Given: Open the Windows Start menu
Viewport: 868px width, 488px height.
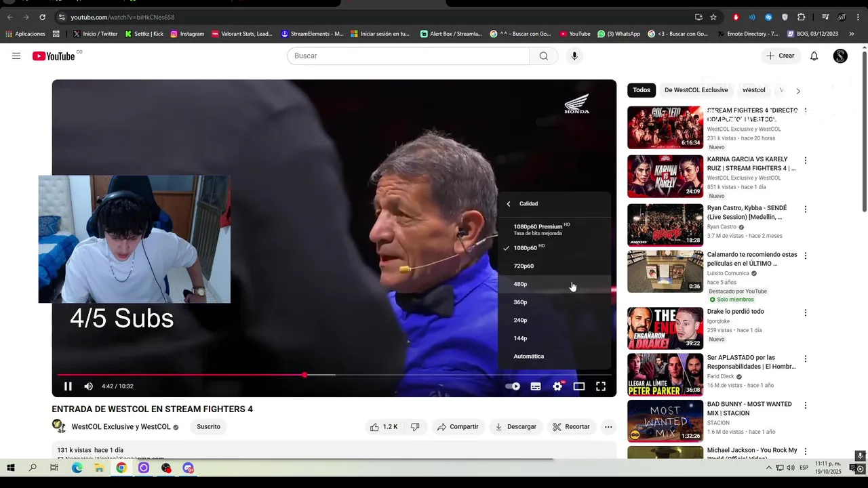Looking at the screenshot, I should pyautogui.click(x=11, y=468).
